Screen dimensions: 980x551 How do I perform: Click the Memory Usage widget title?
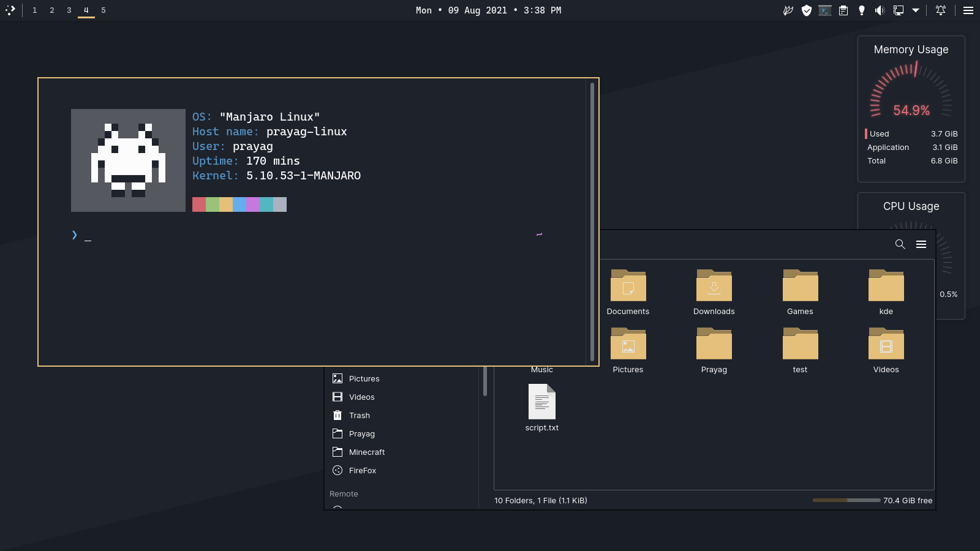pos(911,50)
